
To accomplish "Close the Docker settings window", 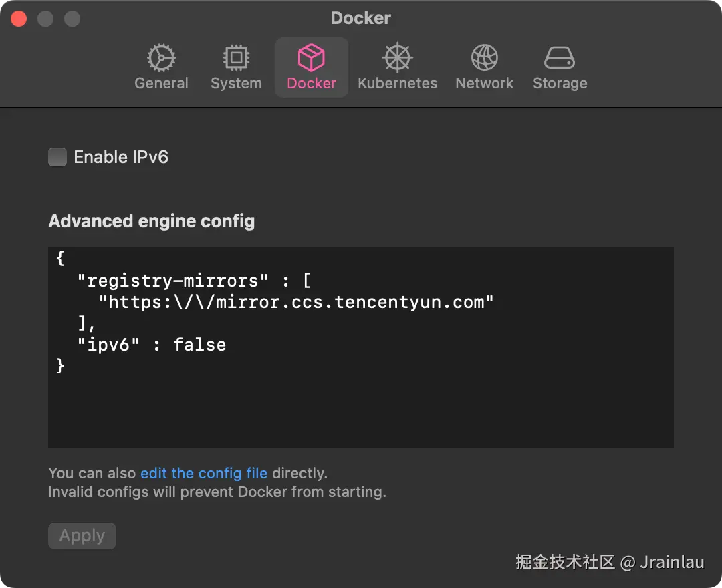I will tap(19, 19).
